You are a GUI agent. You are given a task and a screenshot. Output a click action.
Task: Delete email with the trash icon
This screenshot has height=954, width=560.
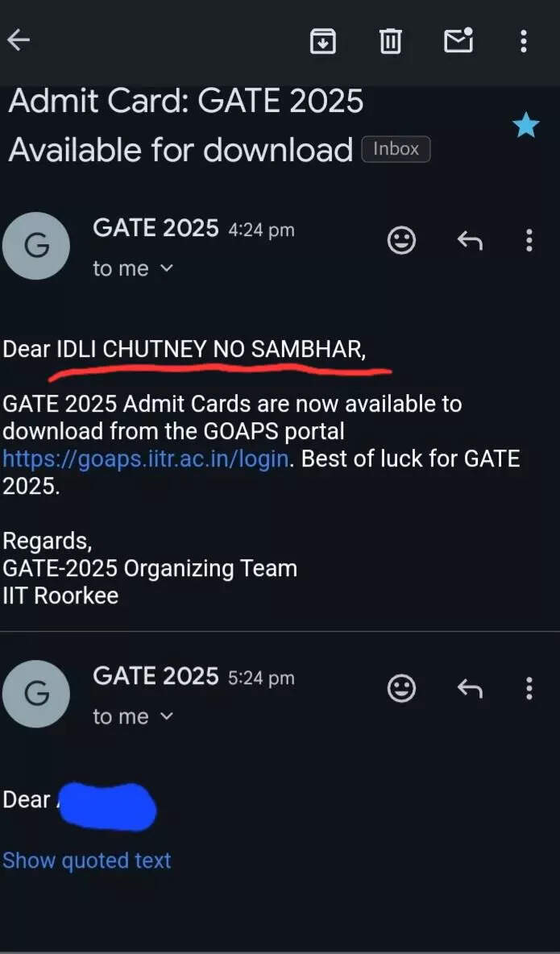[x=391, y=40]
